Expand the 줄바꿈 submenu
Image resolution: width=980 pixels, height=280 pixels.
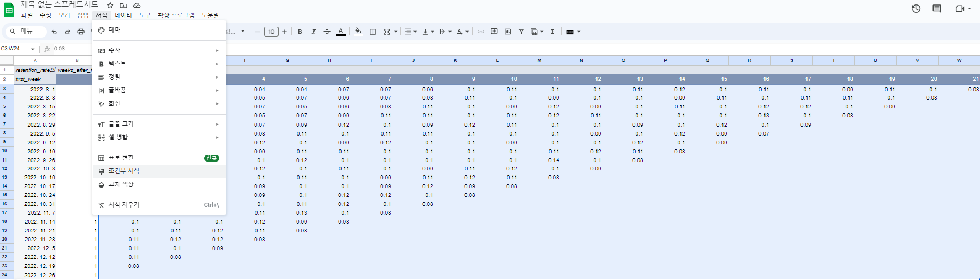[x=159, y=90]
